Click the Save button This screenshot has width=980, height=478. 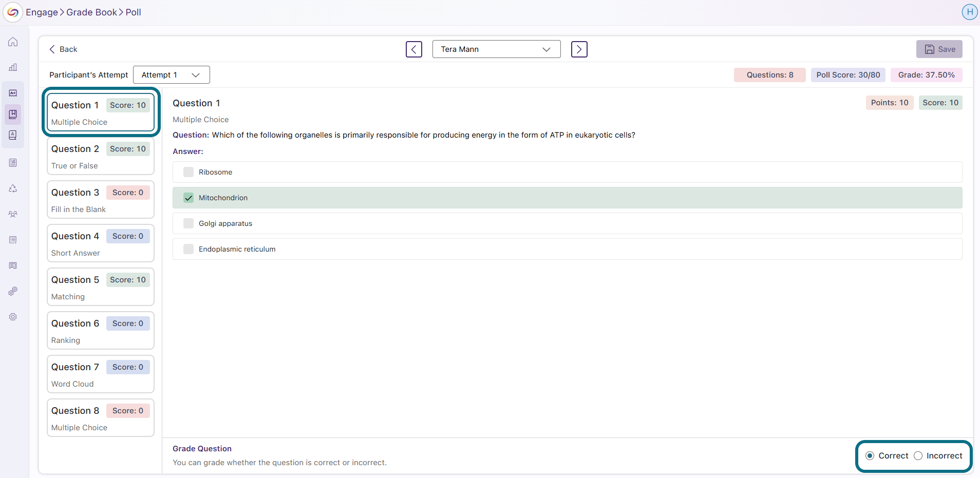pos(939,49)
